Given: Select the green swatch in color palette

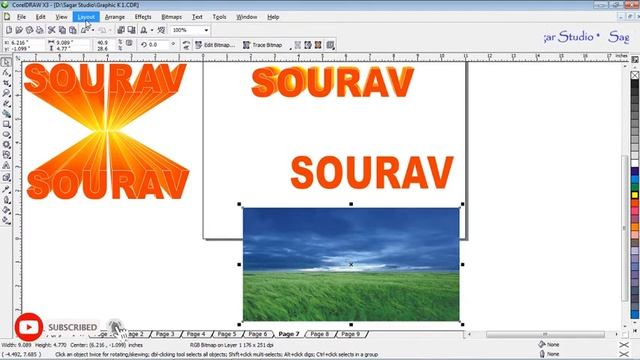Looking at the screenshot, I should point(635,187).
